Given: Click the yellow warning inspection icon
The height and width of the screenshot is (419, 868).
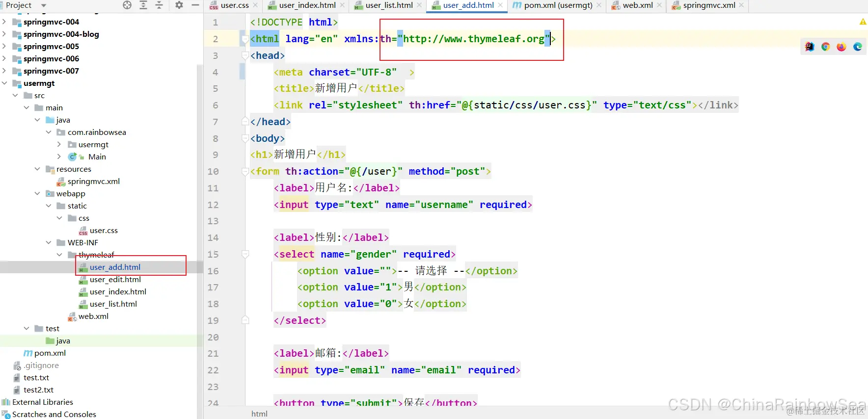Looking at the screenshot, I should point(863,22).
